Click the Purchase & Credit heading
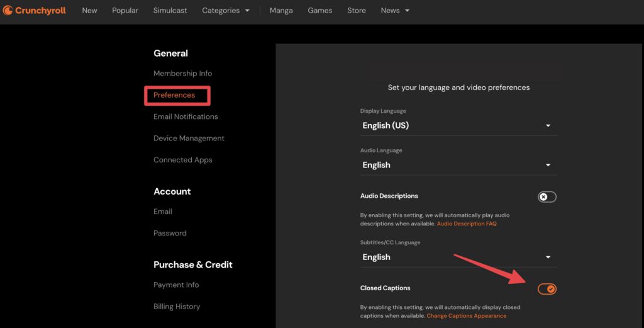Image resolution: width=644 pixels, height=328 pixels. (x=192, y=264)
